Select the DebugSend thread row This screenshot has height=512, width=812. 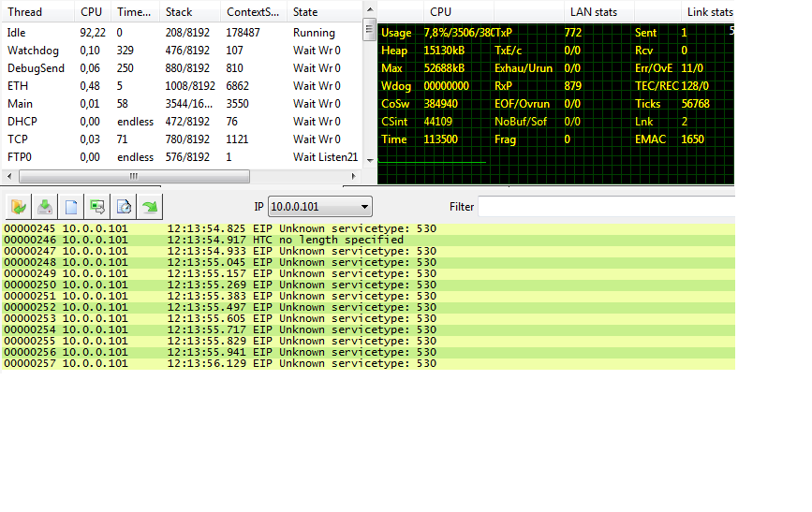183,67
